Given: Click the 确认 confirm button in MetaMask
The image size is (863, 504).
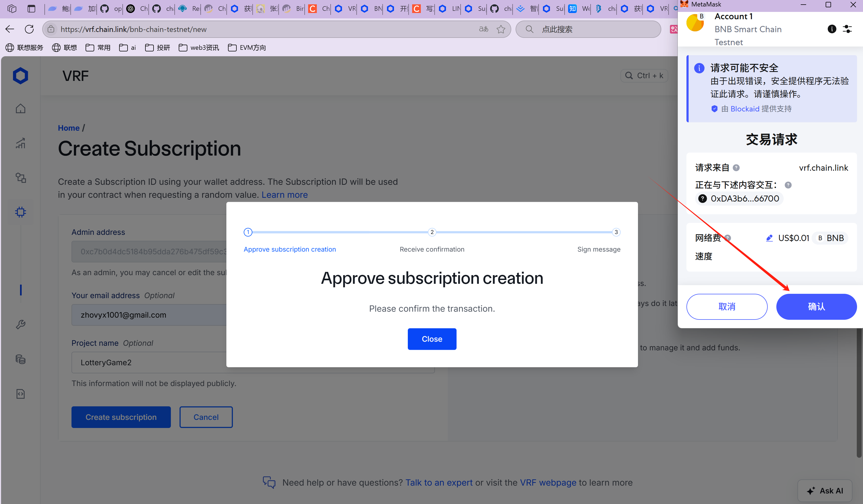Looking at the screenshot, I should [x=816, y=307].
